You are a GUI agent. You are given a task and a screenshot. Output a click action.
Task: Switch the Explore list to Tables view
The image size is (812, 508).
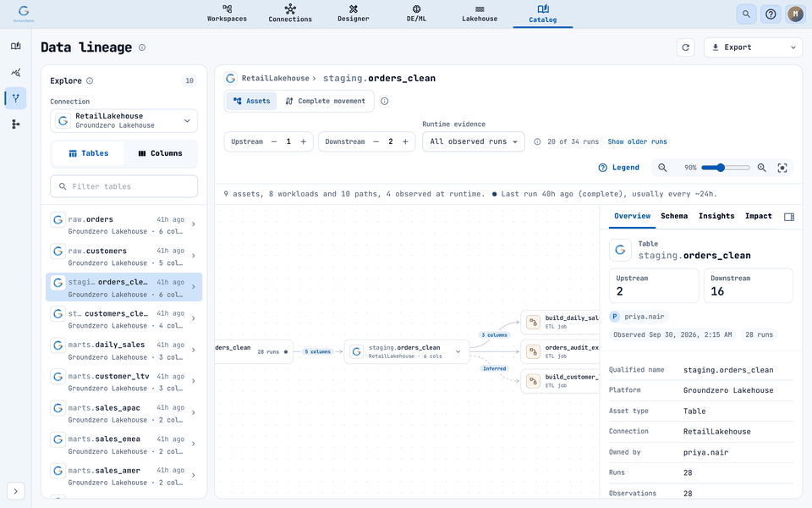88,153
